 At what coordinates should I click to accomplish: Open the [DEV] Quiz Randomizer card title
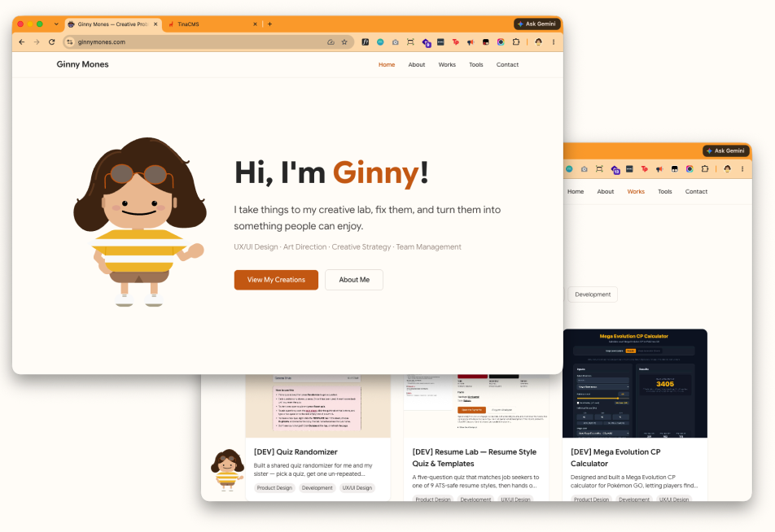point(296,452)
